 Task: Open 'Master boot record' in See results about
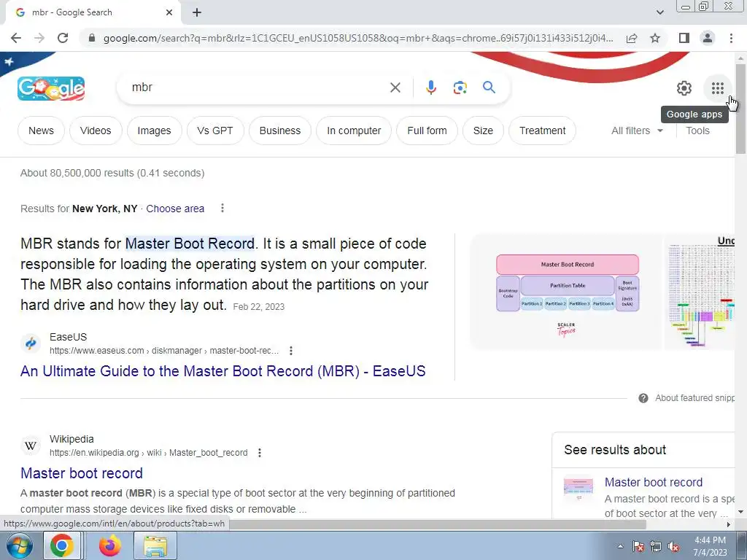pyautogui.click(x=653, y=482)
